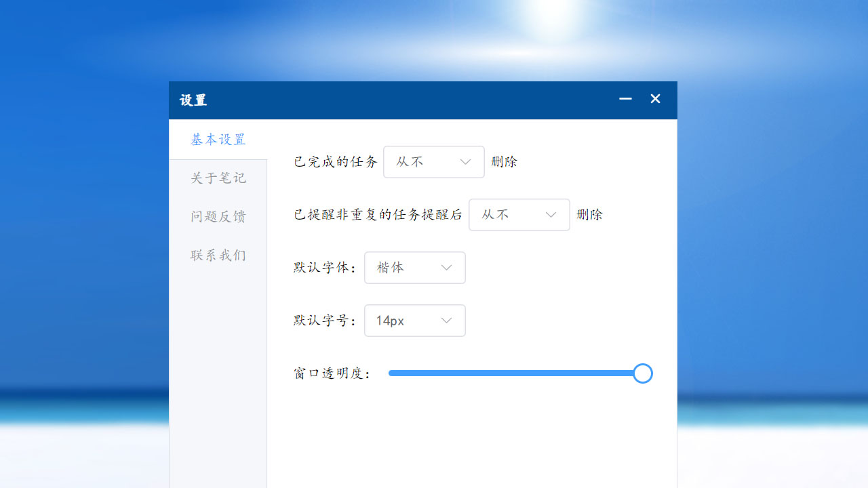This screenshot has width=868, height=488.
Task: Click the chevron on the 楷体 font selector
Action: 446,268
